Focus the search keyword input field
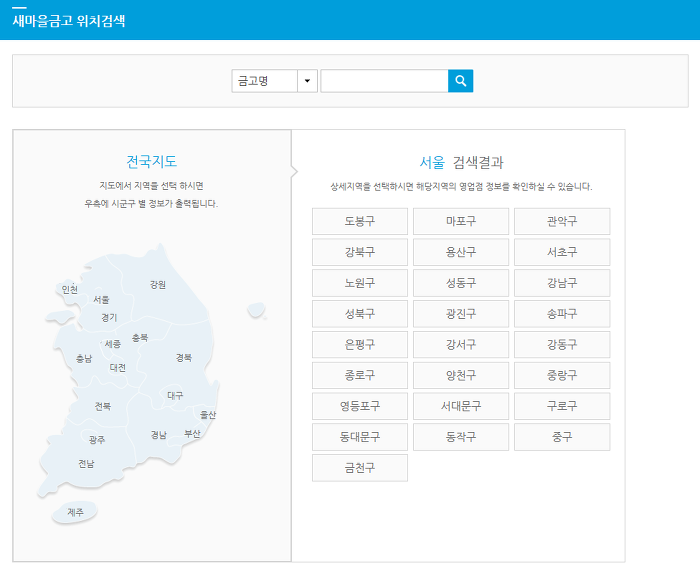Image resolution: width=700 pixels, height=566 pixels. (x=384, y=81)
